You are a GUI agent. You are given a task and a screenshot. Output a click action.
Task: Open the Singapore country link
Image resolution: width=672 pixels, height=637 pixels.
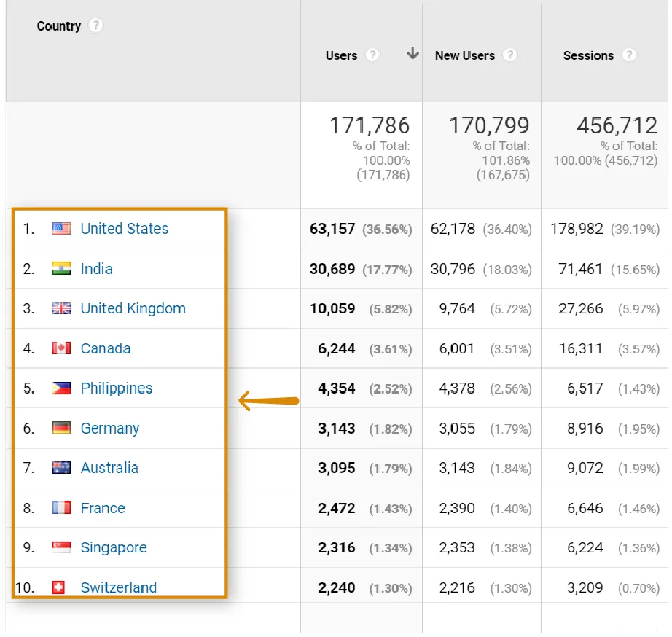114,548
